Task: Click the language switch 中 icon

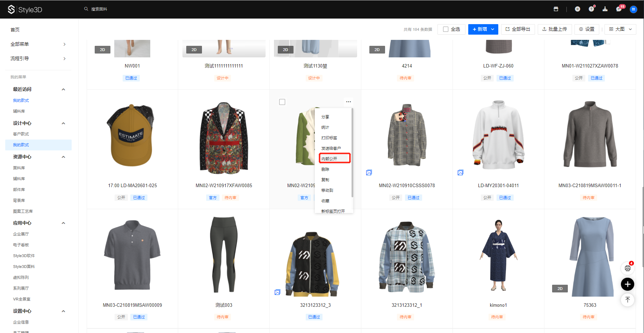Action: [577, 9]
